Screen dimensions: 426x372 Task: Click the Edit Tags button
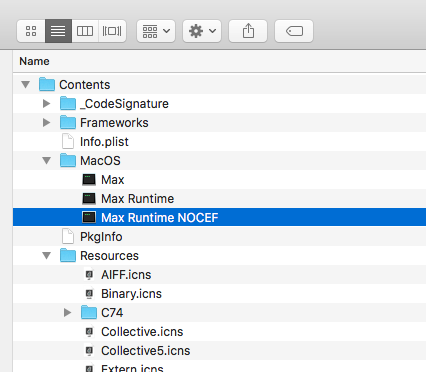tap(294, 31)
